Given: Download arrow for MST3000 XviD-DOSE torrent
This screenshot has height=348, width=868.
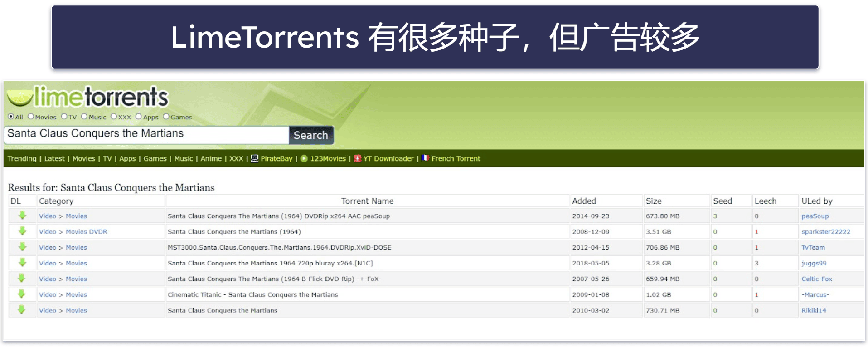Looking at the screenshot, I should click(22, 247).
